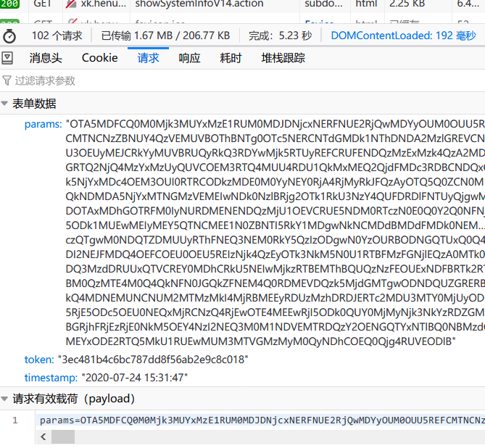Open the 消息头 tab
485x448 pixels.
tap(46, 58)
